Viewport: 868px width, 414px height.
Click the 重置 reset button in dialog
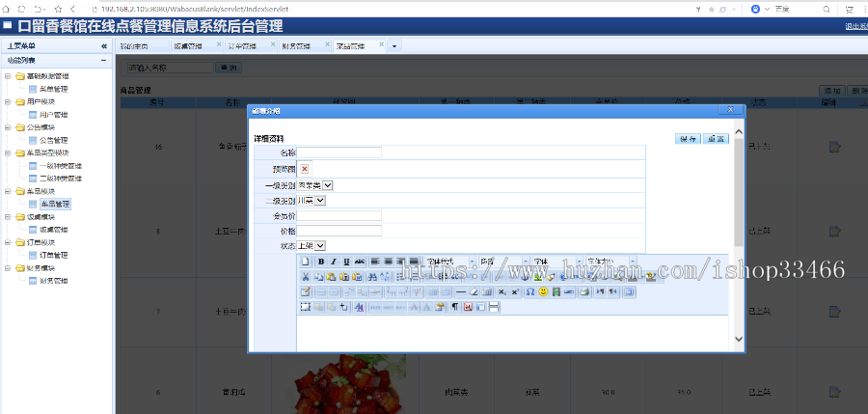click(x=716, y=139)
